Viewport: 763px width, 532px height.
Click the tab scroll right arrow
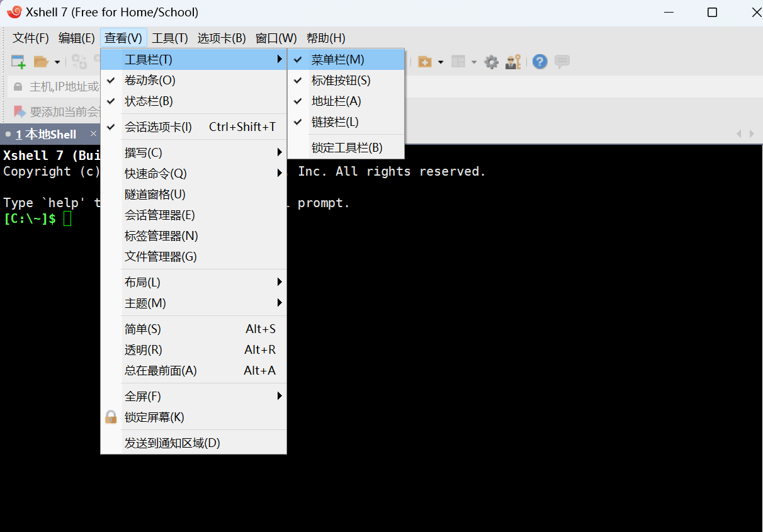coord(752,133)
